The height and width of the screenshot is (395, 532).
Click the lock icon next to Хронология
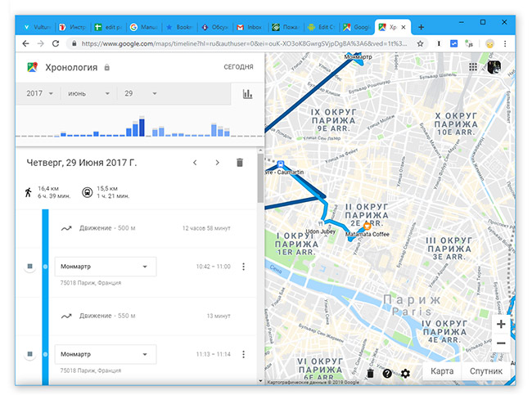click(107, 68)
